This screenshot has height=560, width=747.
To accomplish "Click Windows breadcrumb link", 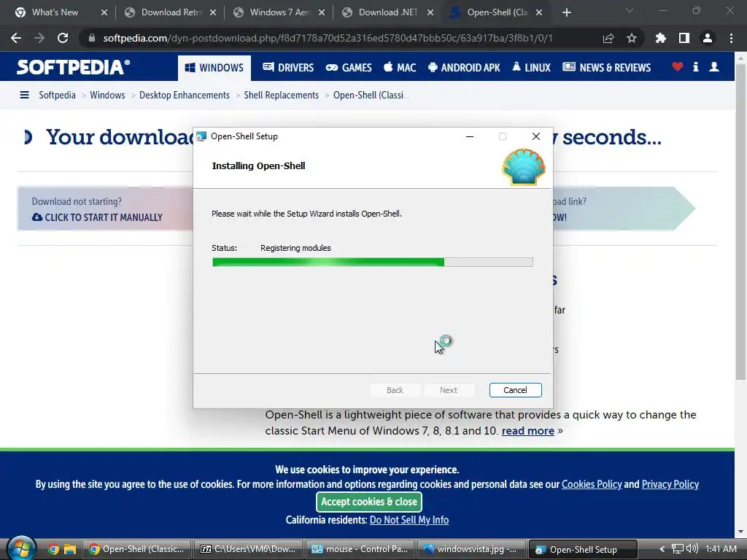I will pos(107,95).
